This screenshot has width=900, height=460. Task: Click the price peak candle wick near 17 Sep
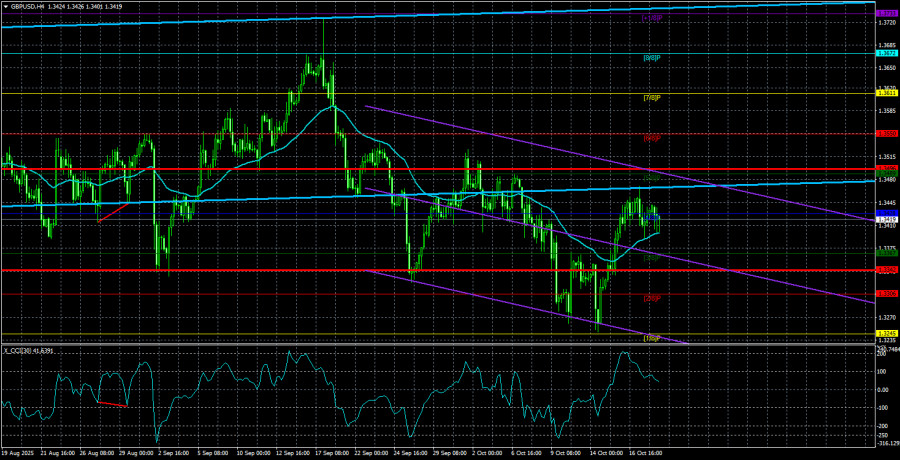tap(323, 35)
